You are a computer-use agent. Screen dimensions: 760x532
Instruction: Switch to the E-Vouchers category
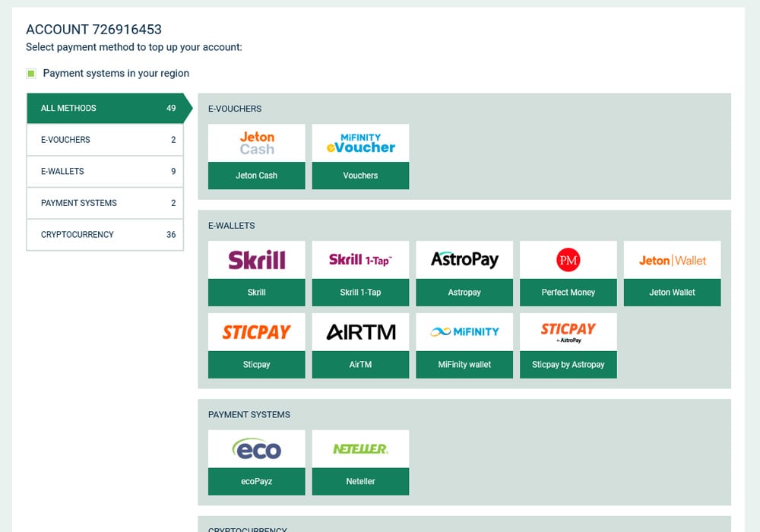click(105, 140)
